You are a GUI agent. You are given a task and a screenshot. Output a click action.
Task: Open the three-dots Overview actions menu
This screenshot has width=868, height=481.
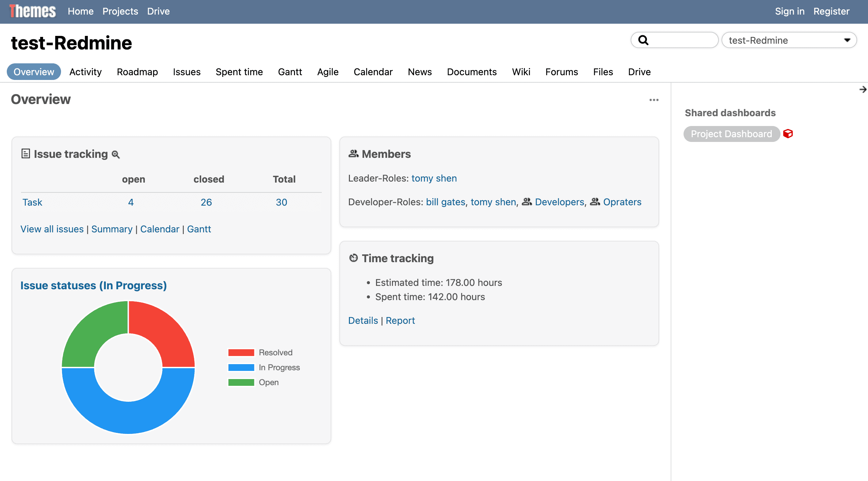tap(654, 100)
